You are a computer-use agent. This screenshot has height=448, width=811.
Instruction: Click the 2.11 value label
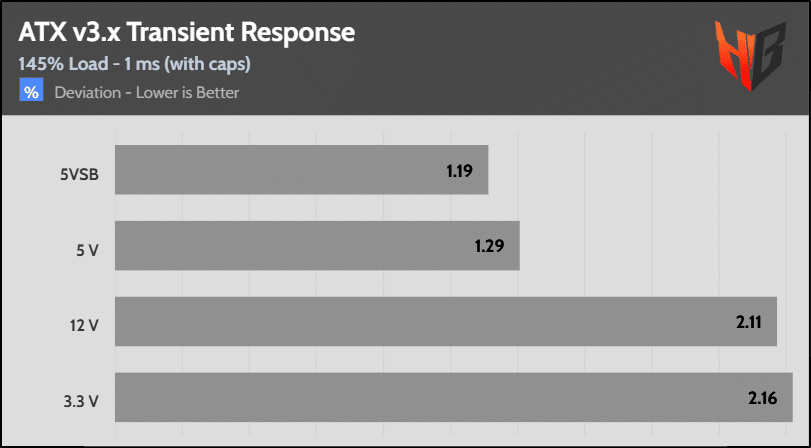pyautogui.click(x=749, y=322)
